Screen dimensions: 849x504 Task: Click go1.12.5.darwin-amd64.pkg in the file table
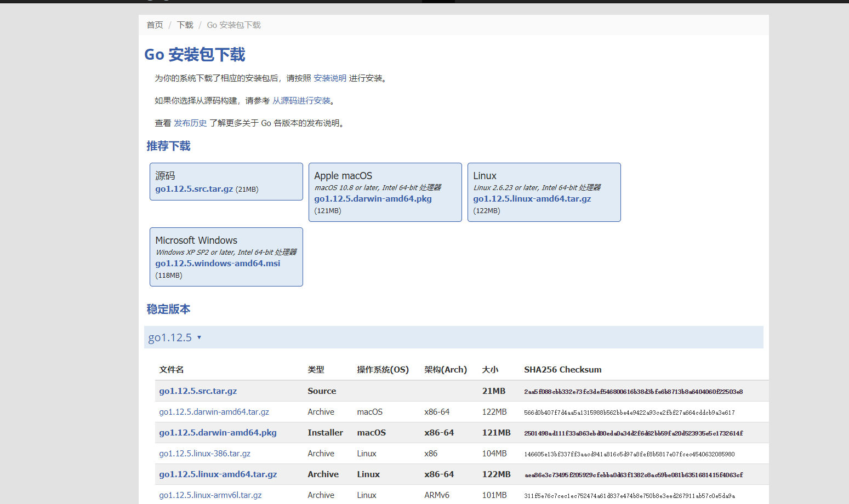click(x=218, y=433)
